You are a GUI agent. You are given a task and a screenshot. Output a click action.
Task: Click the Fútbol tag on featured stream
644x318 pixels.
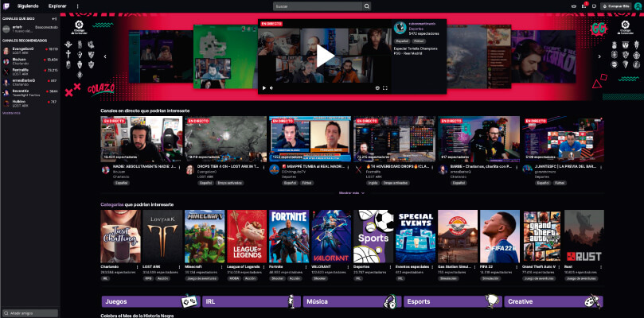click(419, 41)
